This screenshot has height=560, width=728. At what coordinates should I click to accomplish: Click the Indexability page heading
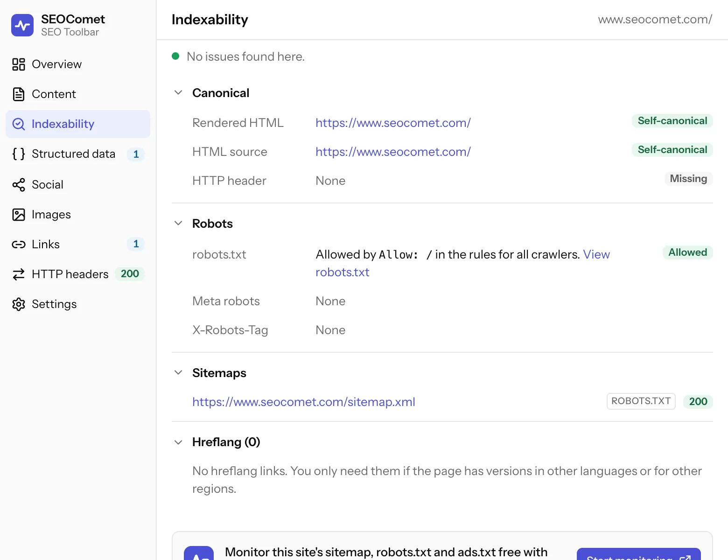[x=210, y=20]
